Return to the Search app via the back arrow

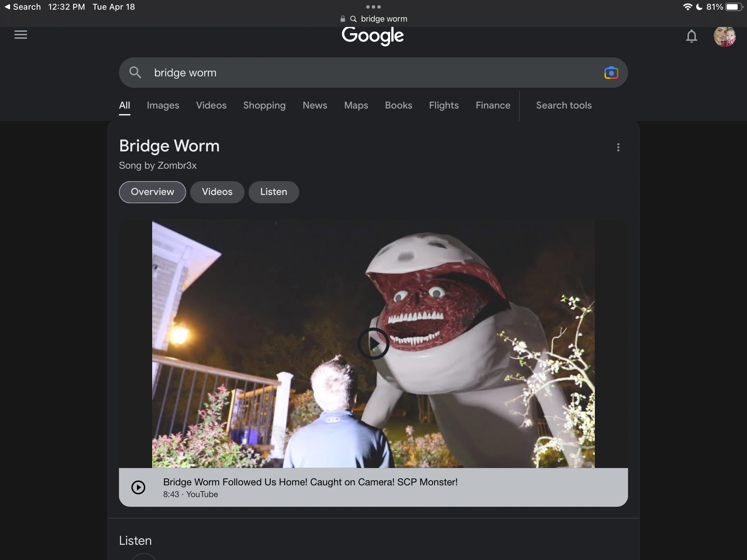[x=8, y=7]
